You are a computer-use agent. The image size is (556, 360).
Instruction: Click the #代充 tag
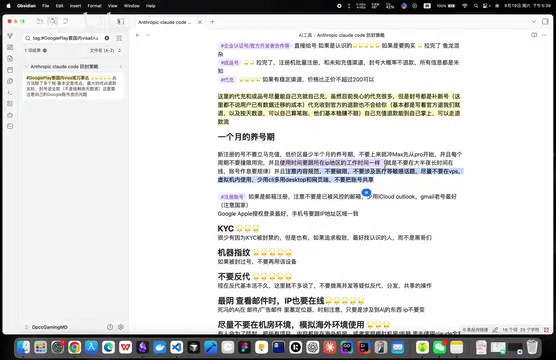click(x=227, y=80)
